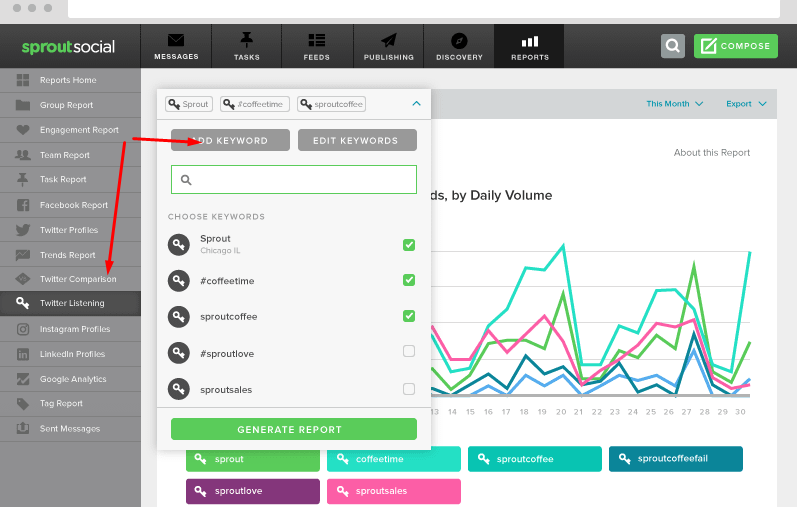Open Team Report in sidebar
The image size is (797, 507).
(x=70, y=155)
